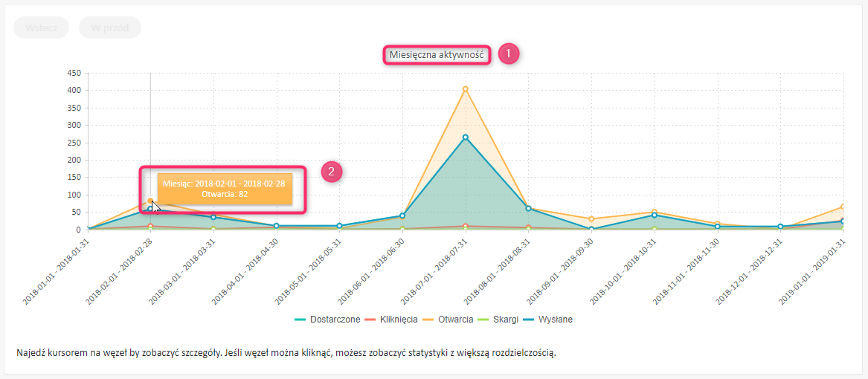Click the pink annotation badge number 2
Viewport: 868px width, 379px height.
[331, 172]
